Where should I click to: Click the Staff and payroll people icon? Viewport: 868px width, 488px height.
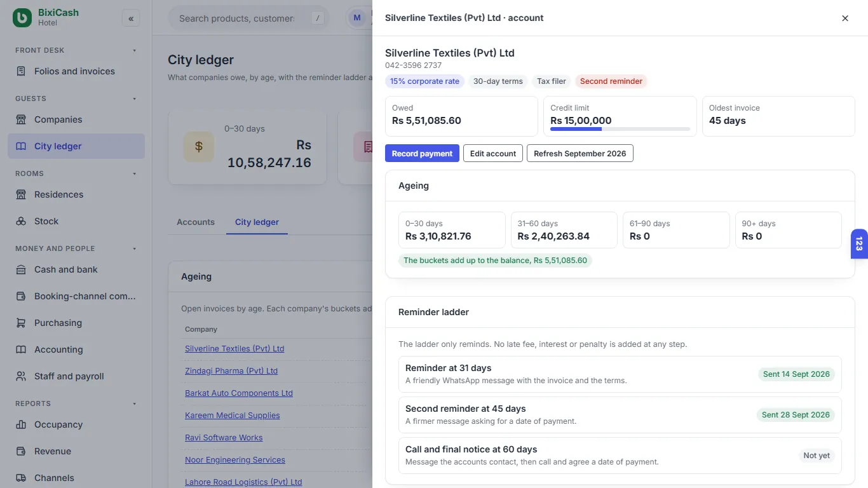(21, 376)
